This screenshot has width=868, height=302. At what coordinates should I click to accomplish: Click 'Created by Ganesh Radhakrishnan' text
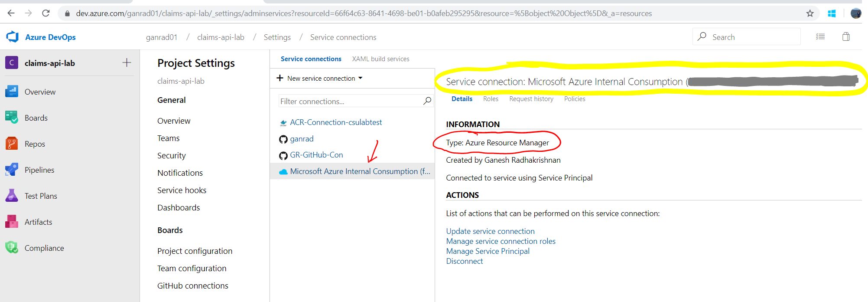point(503,160)
